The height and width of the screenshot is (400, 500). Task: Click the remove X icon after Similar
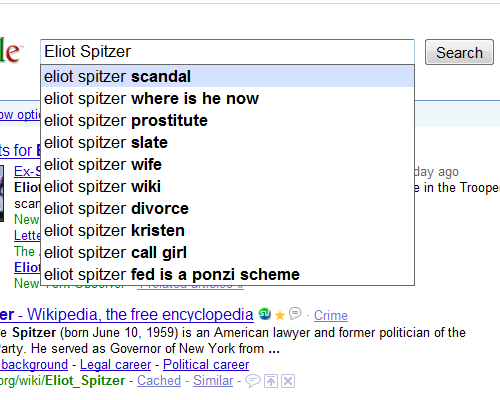[x=288, y=381]
